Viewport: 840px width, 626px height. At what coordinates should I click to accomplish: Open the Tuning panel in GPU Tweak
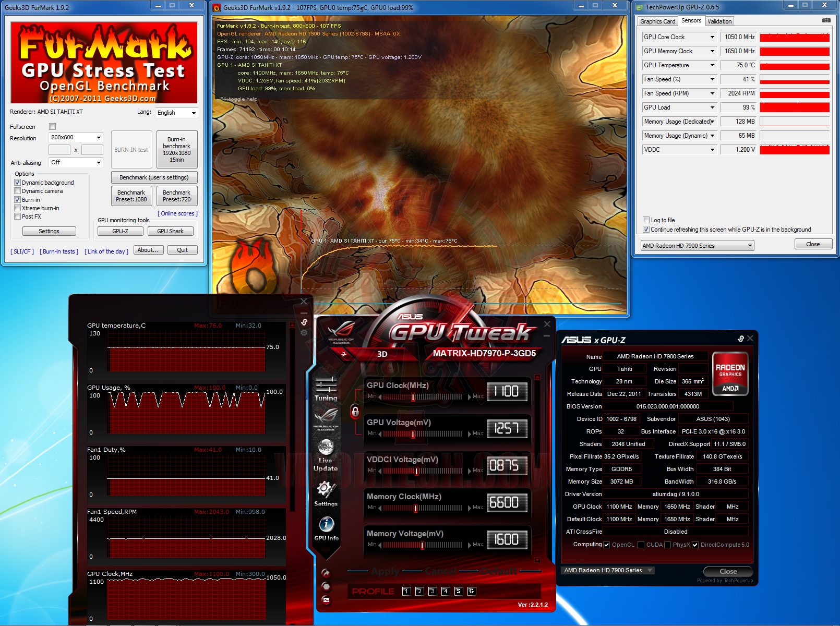326,389
